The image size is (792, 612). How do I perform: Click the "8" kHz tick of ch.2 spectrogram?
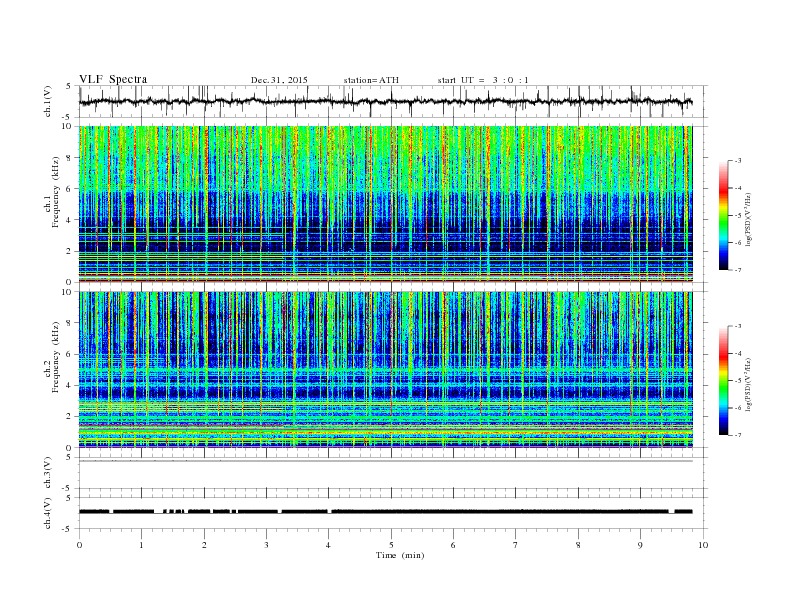(x=69, y=323)
